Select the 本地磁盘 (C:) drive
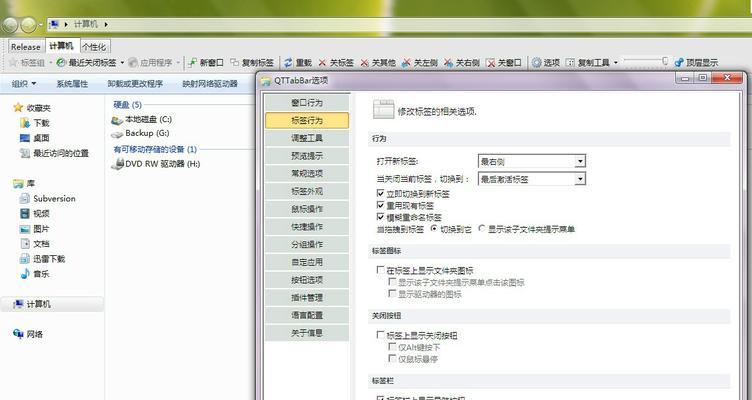The width and height of the screenshot is (752, 400). (141, 119)
